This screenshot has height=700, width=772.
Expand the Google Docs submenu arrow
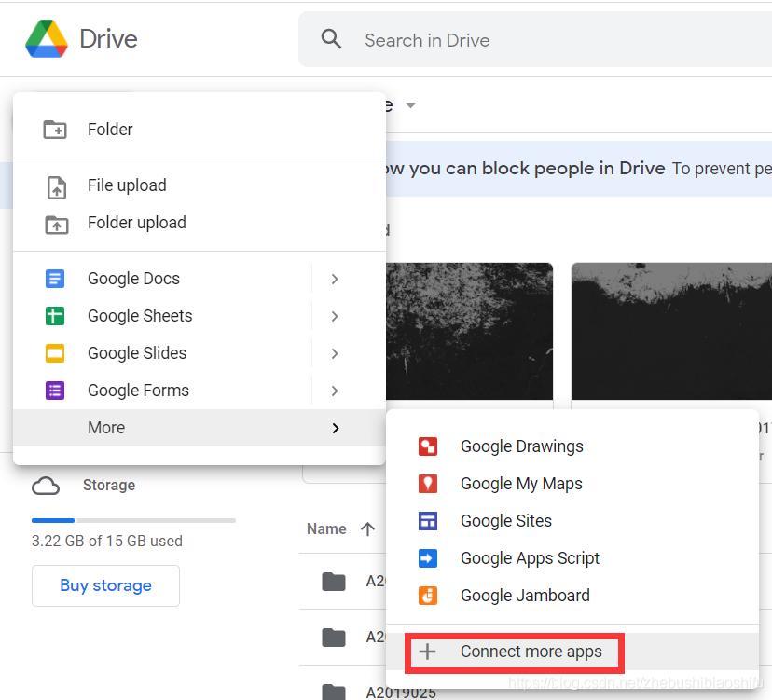pyautogui.click(x=335, y=279)
